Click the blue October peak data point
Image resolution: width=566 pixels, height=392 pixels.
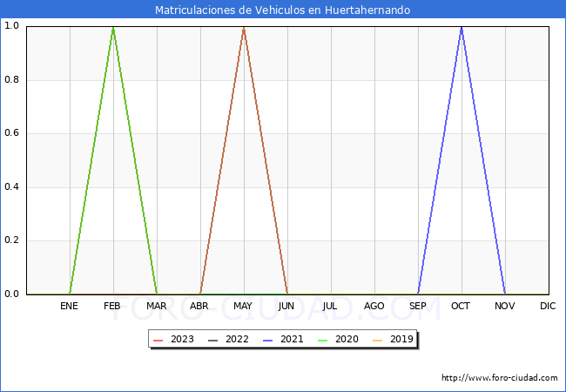462,28
